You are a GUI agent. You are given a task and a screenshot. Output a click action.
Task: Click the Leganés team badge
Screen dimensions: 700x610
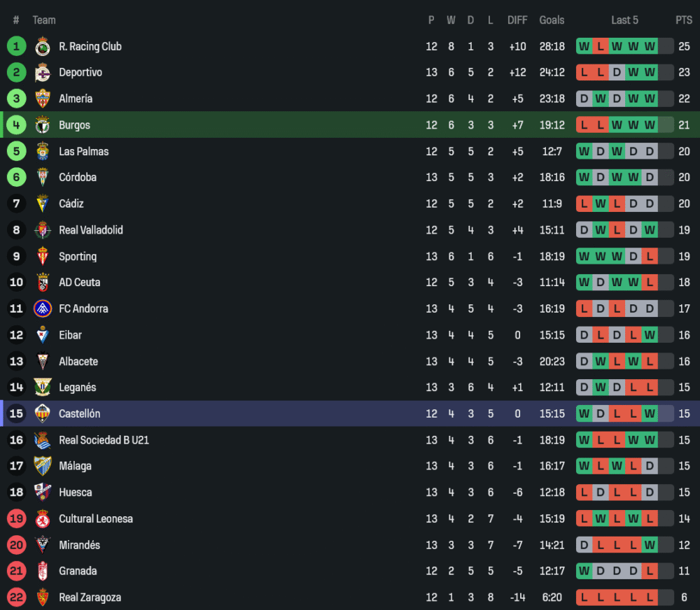43,388
